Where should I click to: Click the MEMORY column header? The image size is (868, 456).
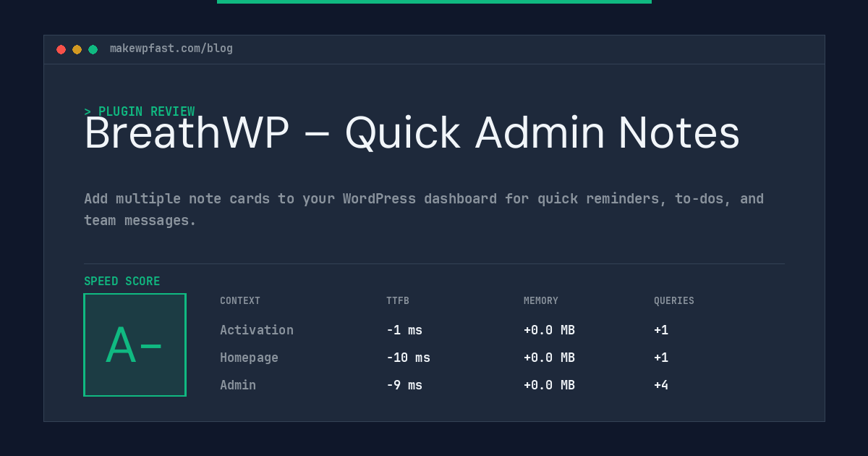[x=541, y=301]
